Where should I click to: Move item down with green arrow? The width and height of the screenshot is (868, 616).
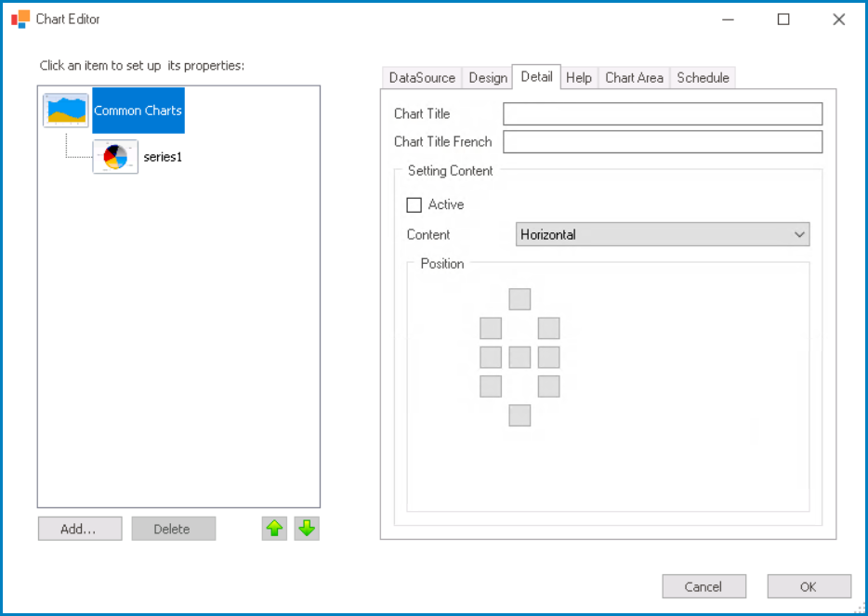tap(307, 529)
